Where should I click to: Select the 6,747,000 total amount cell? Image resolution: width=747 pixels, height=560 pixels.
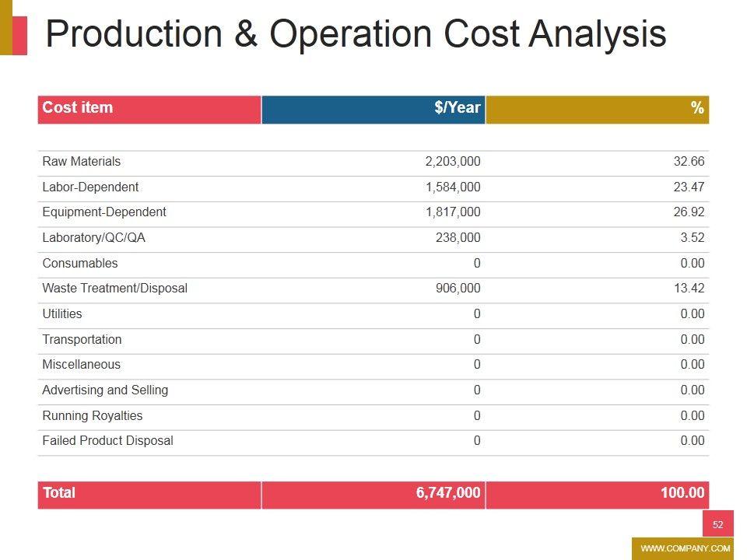tap(448, 493)
